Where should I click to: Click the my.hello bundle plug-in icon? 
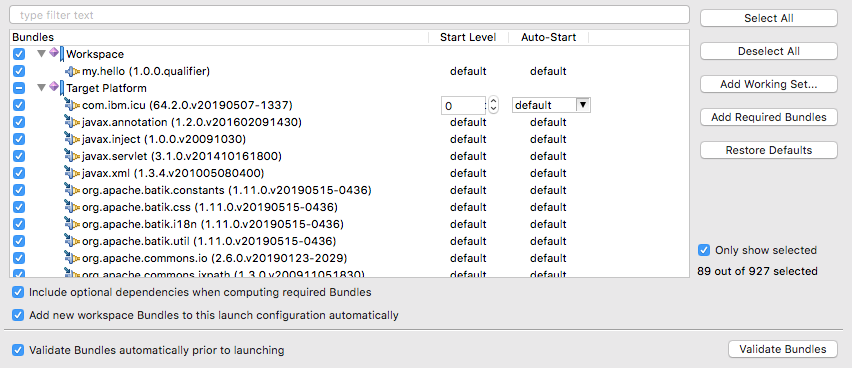(x=72, y=71)
